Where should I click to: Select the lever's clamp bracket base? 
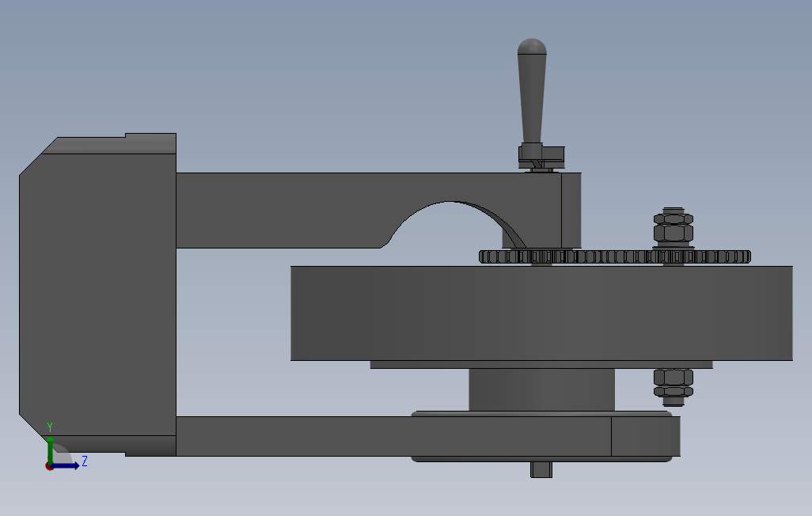click(x=541, y=156)
